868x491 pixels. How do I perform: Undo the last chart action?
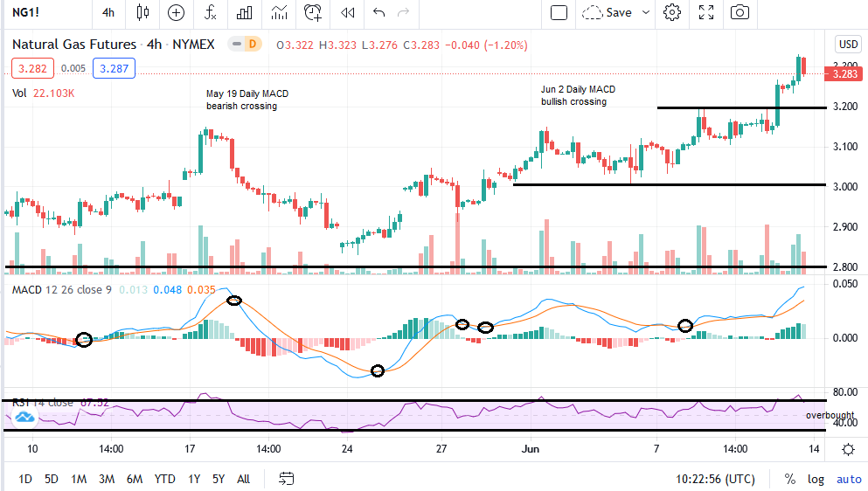[378, 12]
